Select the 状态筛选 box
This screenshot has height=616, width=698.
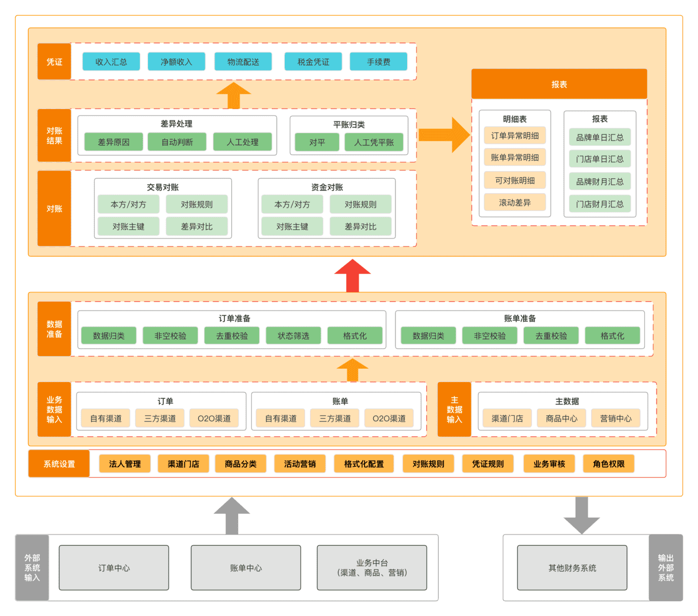coord(293,336)
